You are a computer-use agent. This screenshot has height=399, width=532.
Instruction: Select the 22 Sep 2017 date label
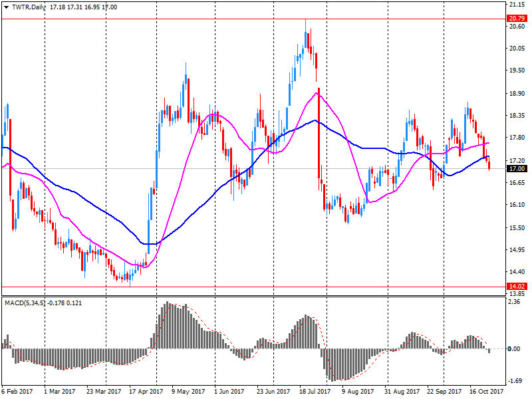[x=444, y=391]
